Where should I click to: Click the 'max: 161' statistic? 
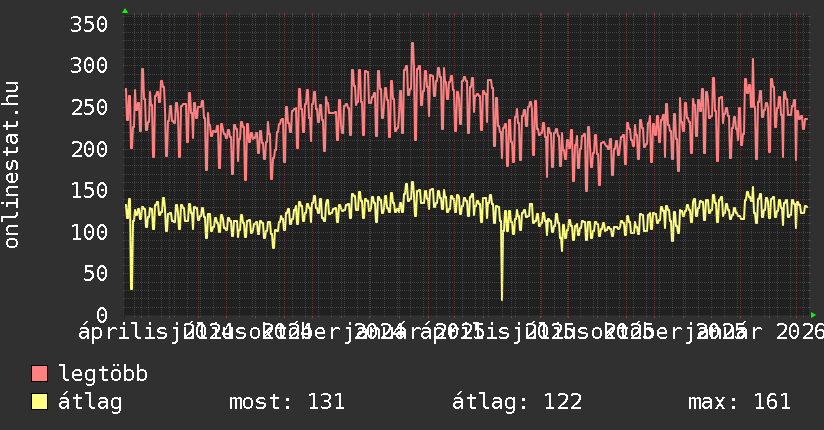tap(739, 402)
